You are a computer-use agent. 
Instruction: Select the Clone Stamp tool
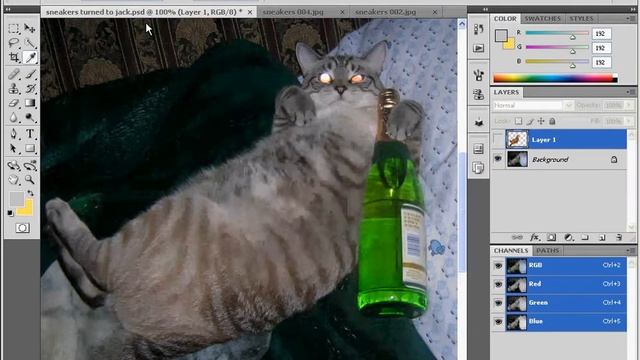click(x=14, y=88)
